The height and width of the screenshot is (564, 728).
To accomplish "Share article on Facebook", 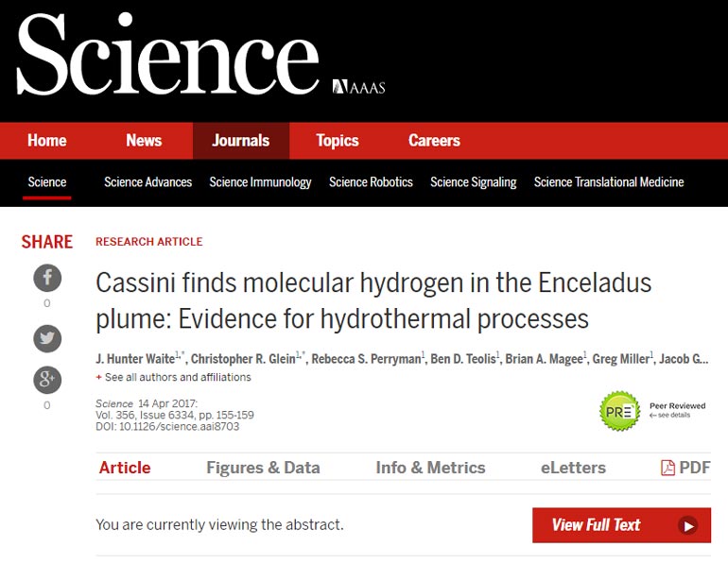I will point(47,278).
